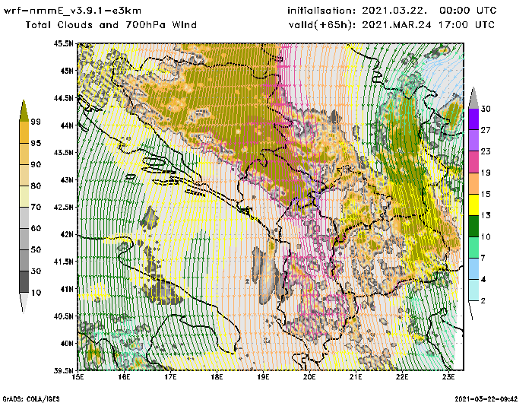The width and height of the screenshot is (532, 403).
Task: Click the top arrow of cloud colorbar
Action: 24,110
